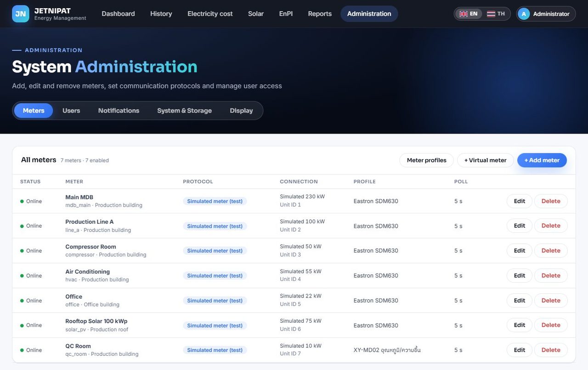Delete the QC Room meter
The image size is (588, 370).
[x=551, y=350]
